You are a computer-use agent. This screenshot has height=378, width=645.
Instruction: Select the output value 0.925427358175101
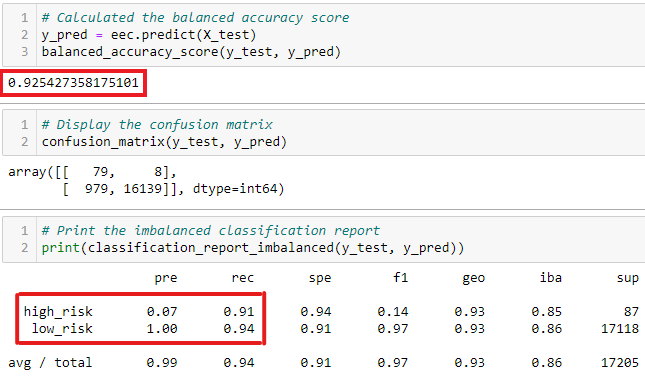click(73, 83)
